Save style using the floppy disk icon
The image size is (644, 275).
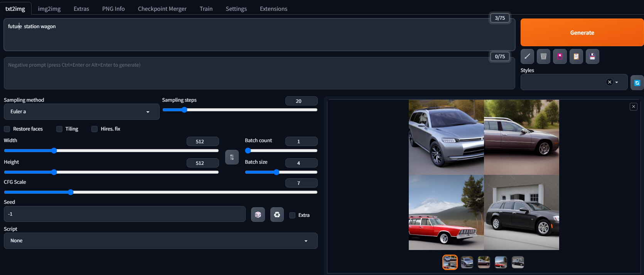point(592,57)
